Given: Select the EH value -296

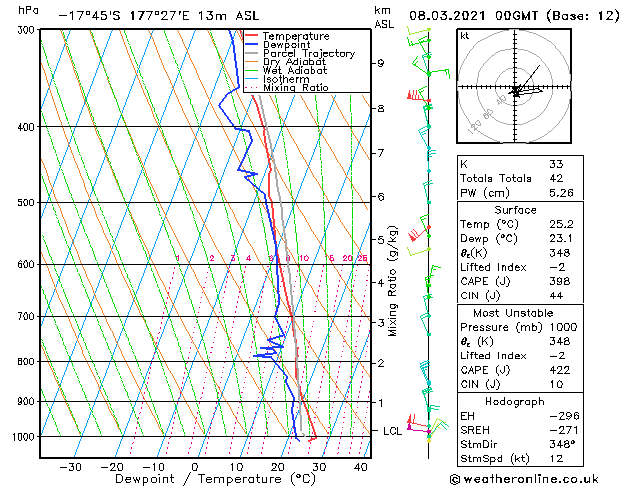Looking at the screenshot, I should click(x=564, y=416).
